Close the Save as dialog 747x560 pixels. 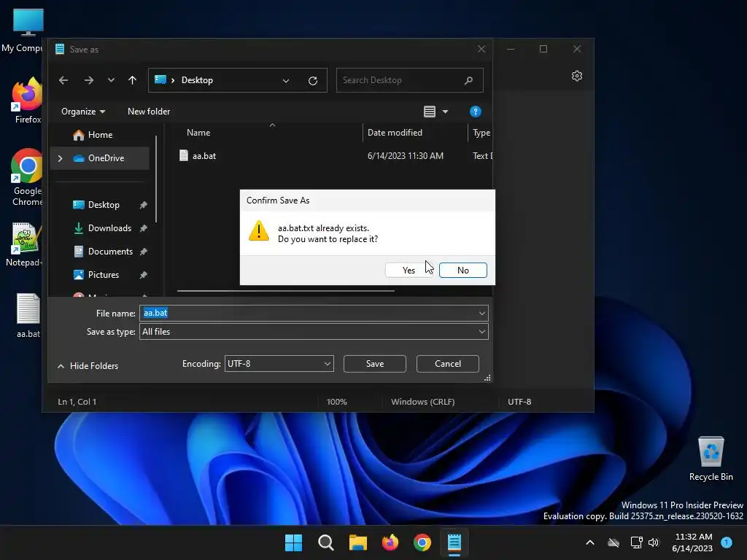click(x=481, y=49)
